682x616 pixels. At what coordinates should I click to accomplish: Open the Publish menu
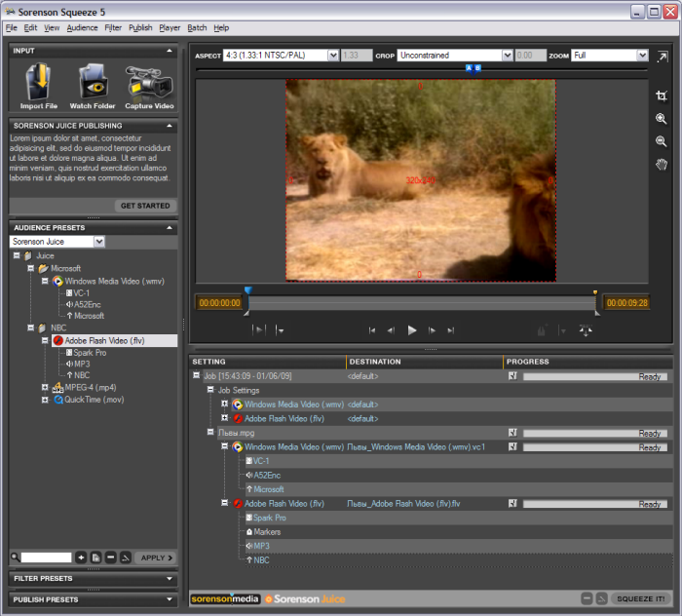coord(140,28)
